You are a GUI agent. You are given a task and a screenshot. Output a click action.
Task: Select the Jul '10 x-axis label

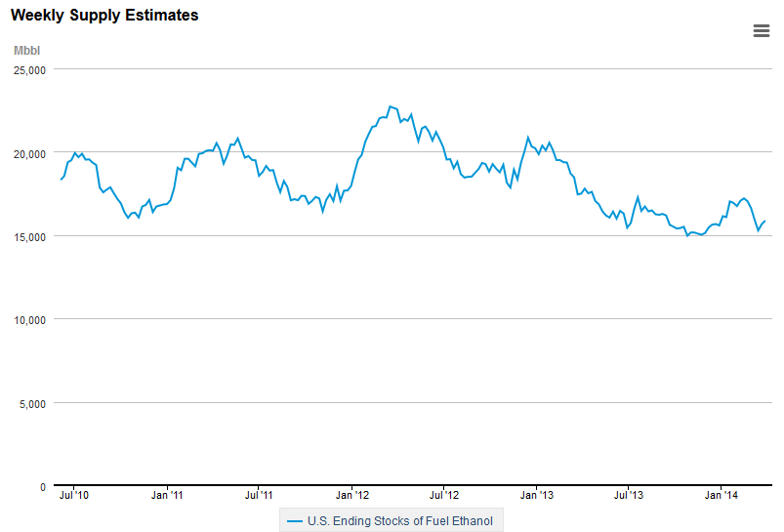click(x=74, y=496)
